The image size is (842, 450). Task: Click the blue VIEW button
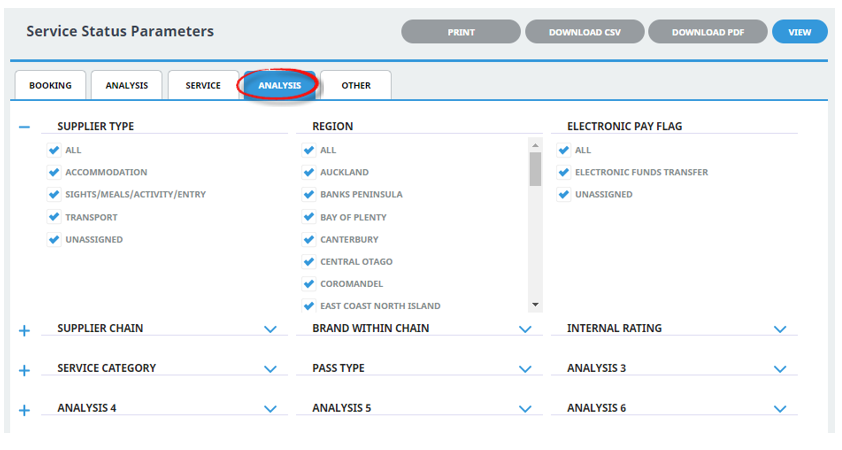coord(800,32)
